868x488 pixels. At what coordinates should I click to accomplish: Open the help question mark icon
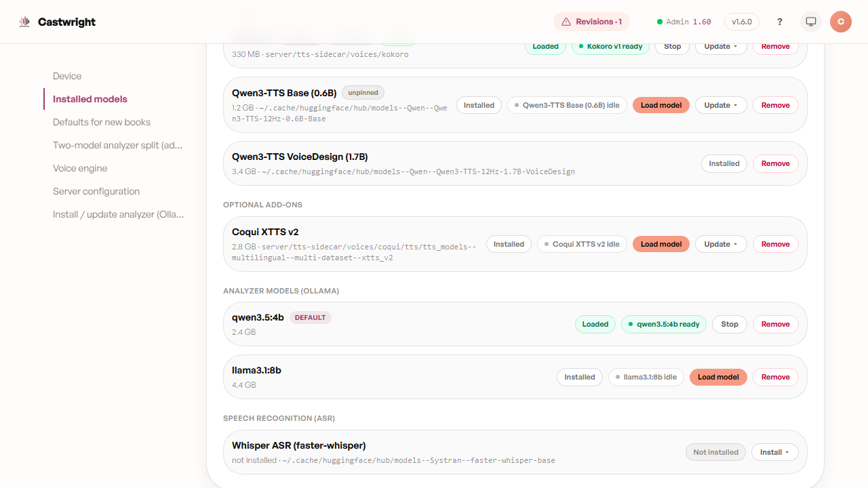pos(780,22)
